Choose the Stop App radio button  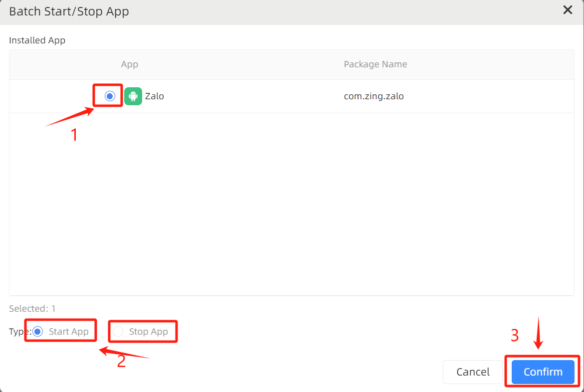[118, 332]
